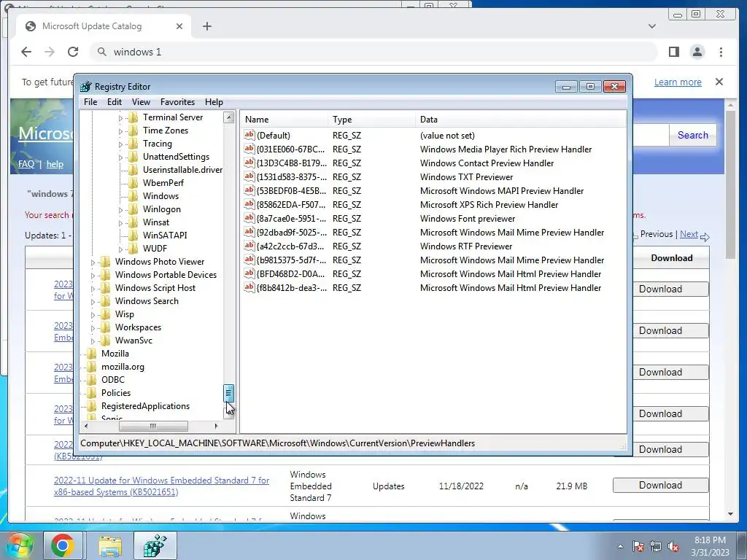Viewport: 747px width, 560px height.
Task: Click the Policies key folder icon
Action: 91,393
